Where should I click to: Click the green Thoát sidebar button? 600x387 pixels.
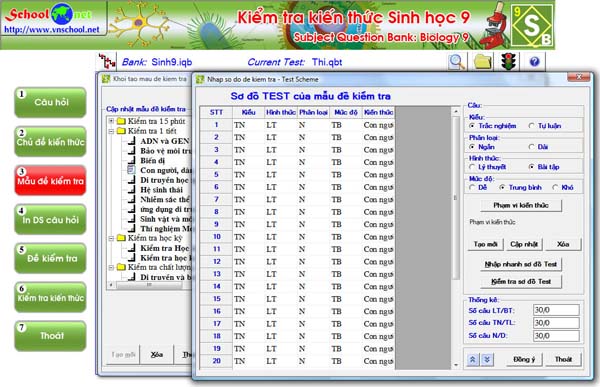[50, 336]
